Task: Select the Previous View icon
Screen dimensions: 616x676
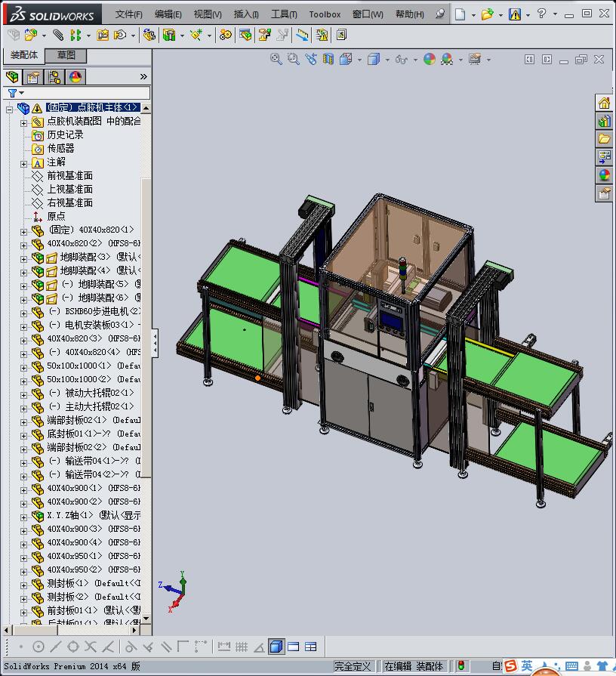Action: point(311,59)
